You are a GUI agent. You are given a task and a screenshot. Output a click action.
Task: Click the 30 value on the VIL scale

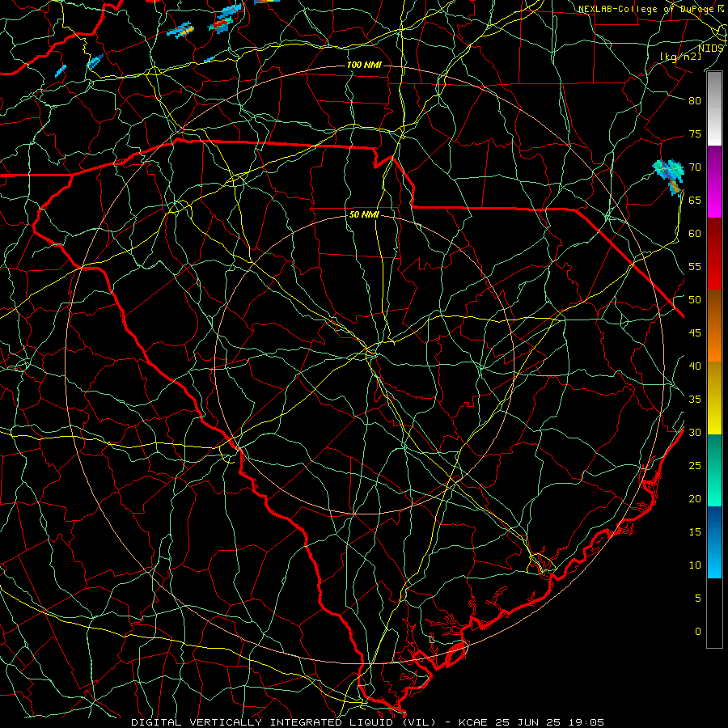click(695, 433)
